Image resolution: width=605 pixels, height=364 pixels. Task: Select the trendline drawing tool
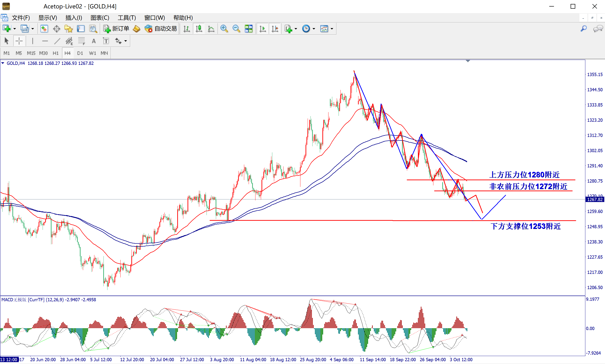57,41
